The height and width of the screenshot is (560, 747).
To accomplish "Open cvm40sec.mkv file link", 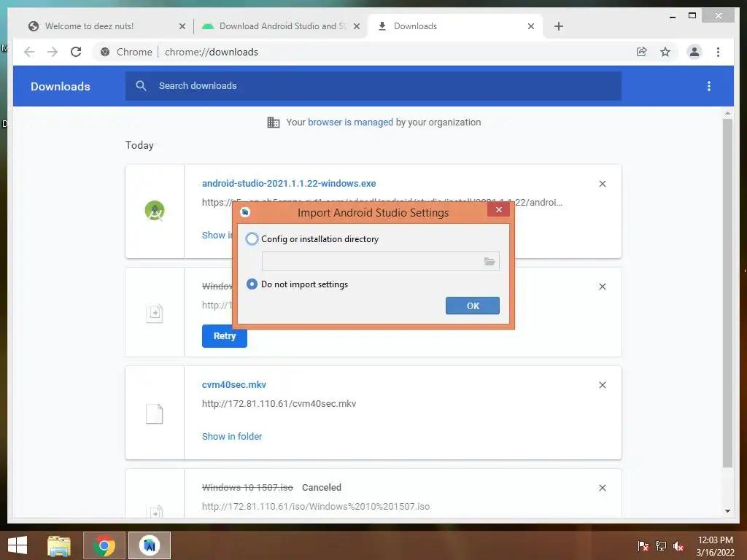I will (x=234, y=385).
